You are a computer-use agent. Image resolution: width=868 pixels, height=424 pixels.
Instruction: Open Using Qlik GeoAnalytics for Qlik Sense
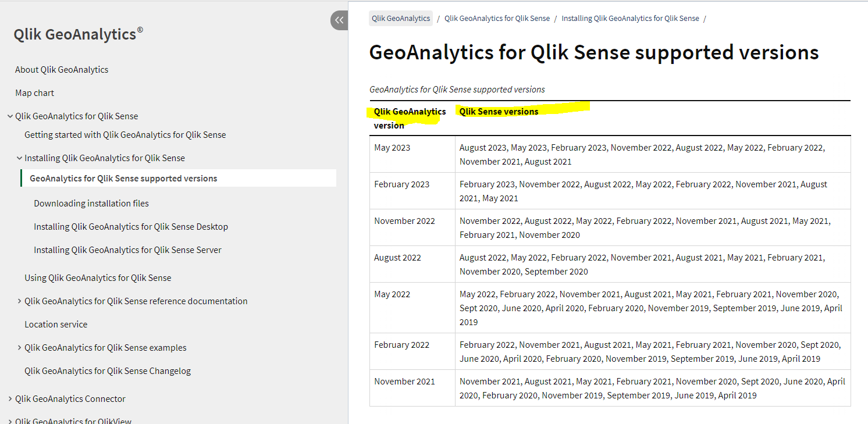click(x=97, y=277)
